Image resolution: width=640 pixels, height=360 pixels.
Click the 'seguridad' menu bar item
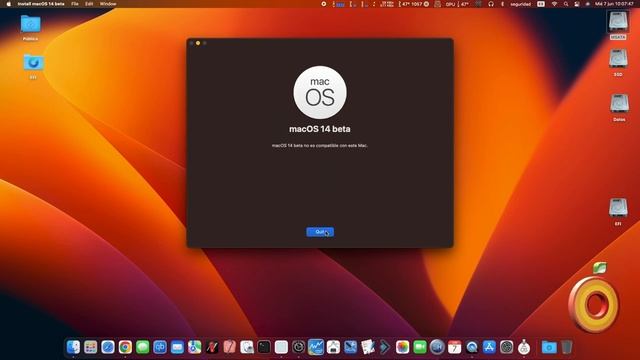coord(521,4)
